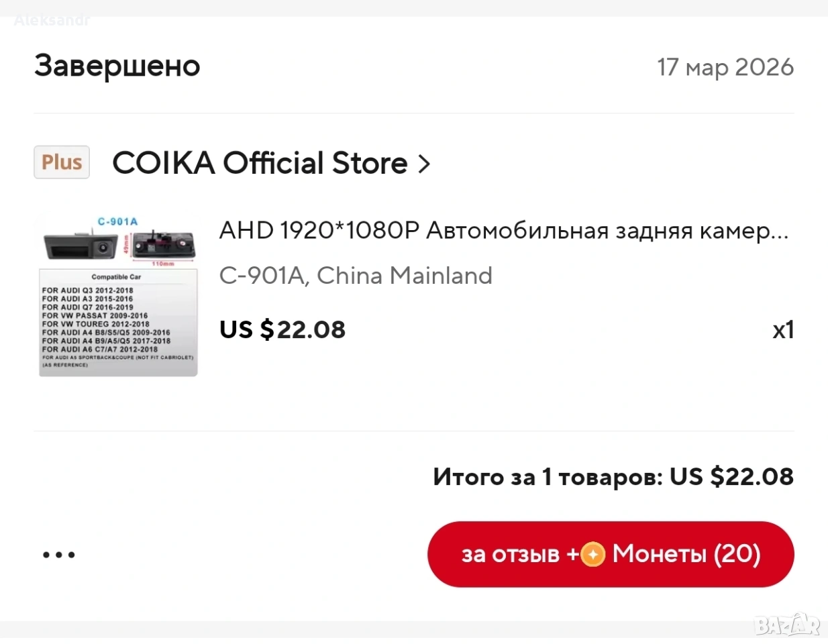Open the AHD 1920*1080P product title
Image resolution: width=828 pixels, height=644 pixels.
pos(503,231)
